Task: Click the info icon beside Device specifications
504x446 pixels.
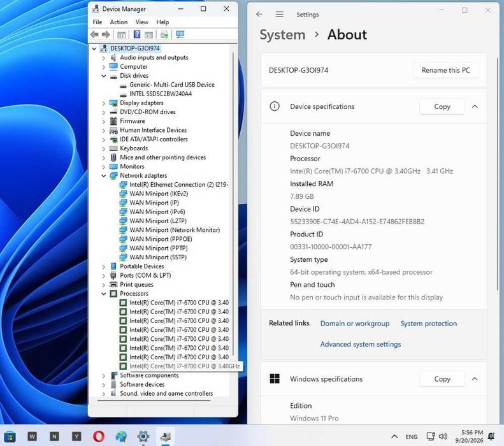Action: click(275, 106)
